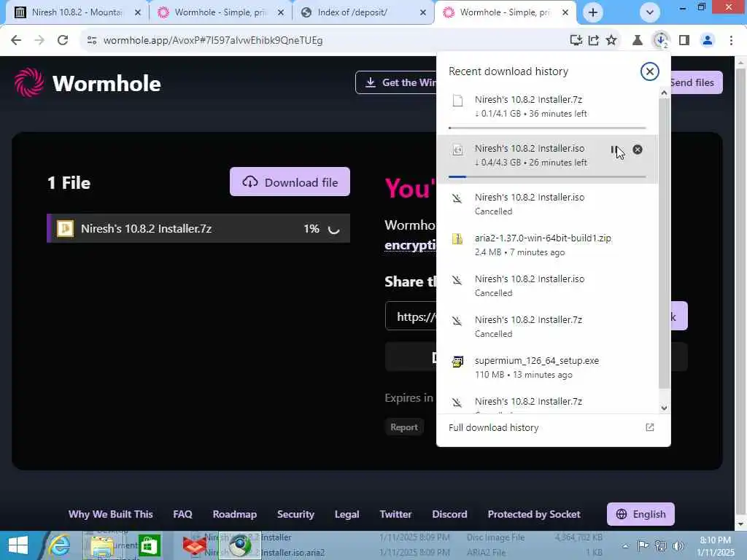The image size is (747, 560).
Task: Go back using the browser back arrow
Action: click(16, 41)
